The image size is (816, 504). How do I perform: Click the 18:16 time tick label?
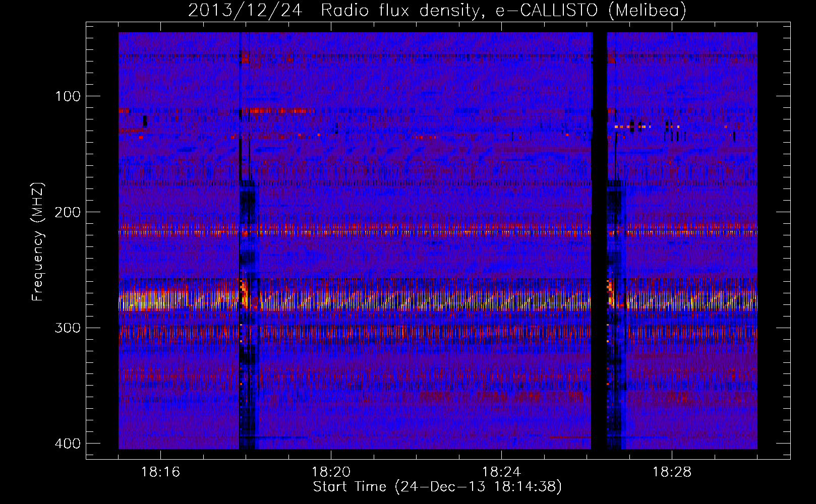160,472
